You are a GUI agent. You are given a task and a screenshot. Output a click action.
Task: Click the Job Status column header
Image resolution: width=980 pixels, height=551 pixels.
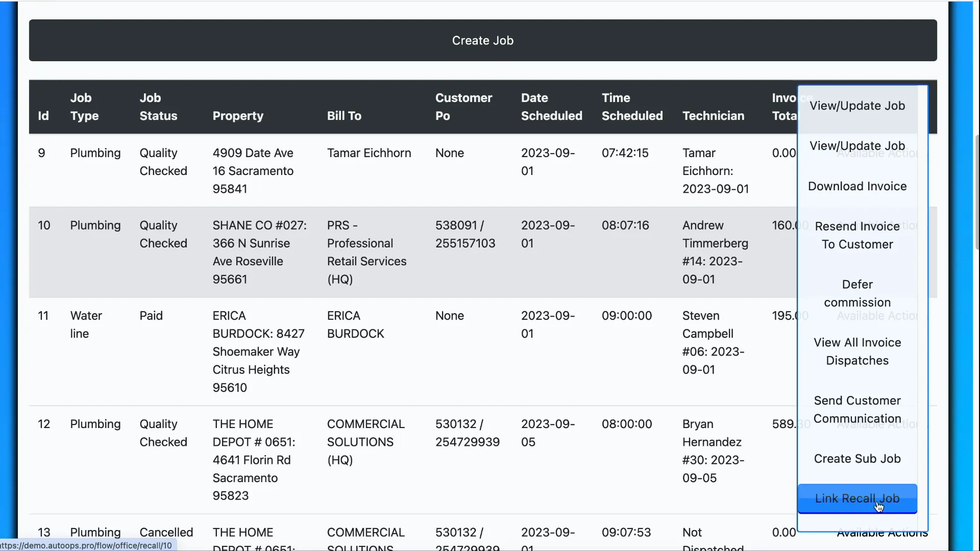click(158, 107)
